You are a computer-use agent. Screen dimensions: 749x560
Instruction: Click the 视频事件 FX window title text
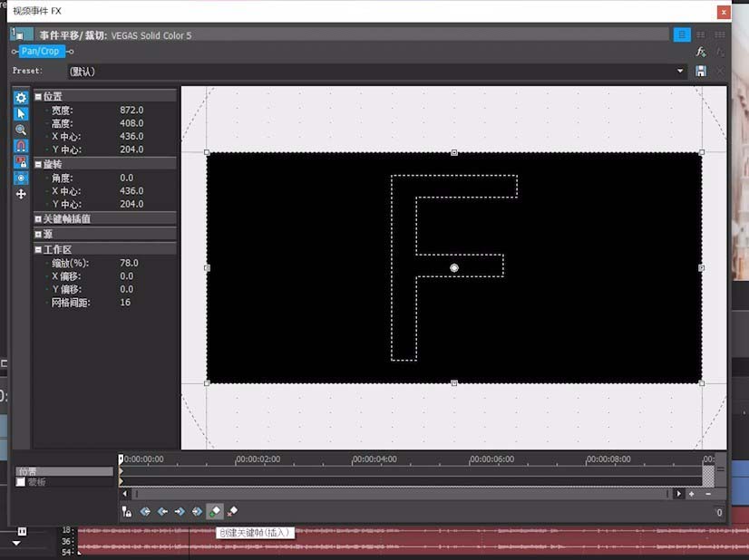[37, 11]
